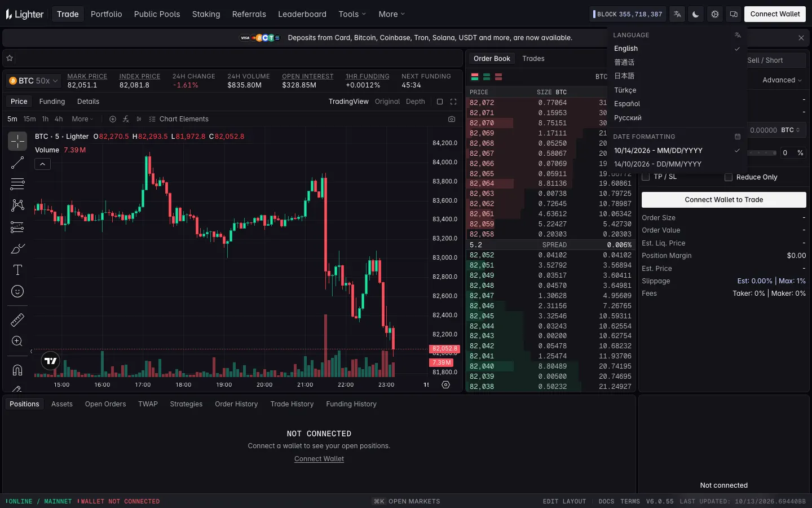Switch chart to fullscreen mode
This screenshot has height=508, width=812.
tap(453, 102)
